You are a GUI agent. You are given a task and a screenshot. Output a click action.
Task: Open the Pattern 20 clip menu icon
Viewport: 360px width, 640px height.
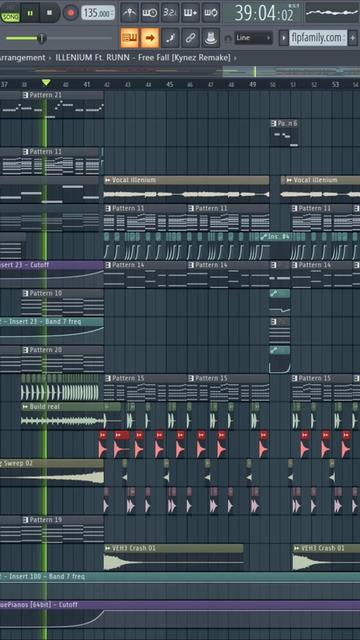26,350
